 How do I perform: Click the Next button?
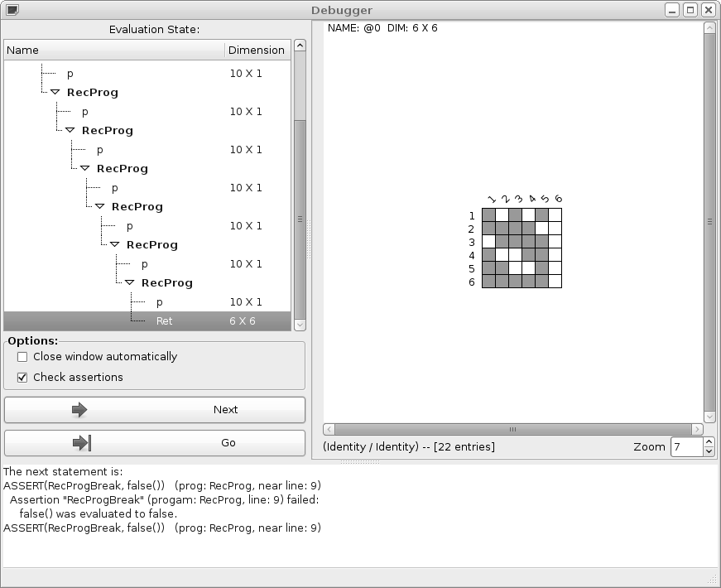(155, 409)
